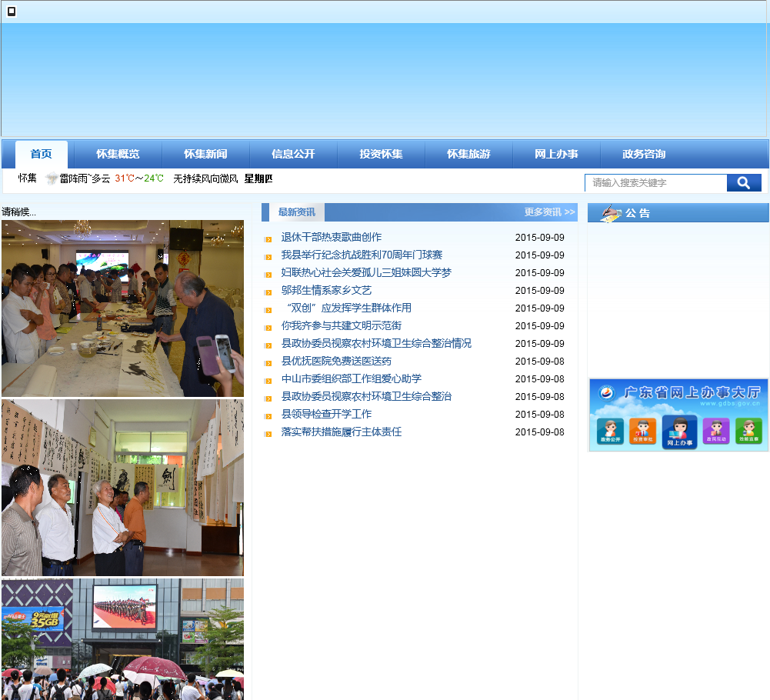Open news 我县举行纪念抗战胜利70周年门球赛
The width and height of the screenshot is (770, 700).
coord(362,255)
